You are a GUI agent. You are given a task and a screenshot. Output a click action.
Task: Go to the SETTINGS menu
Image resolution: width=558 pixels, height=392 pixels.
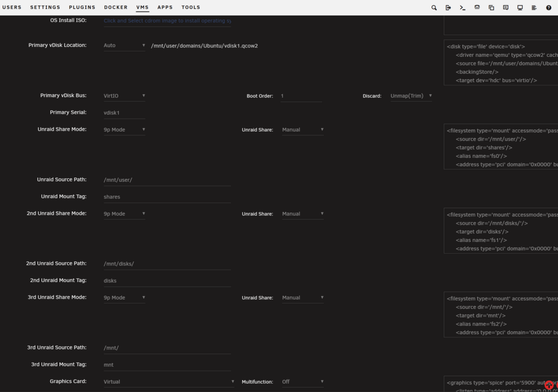coord(45,7)
